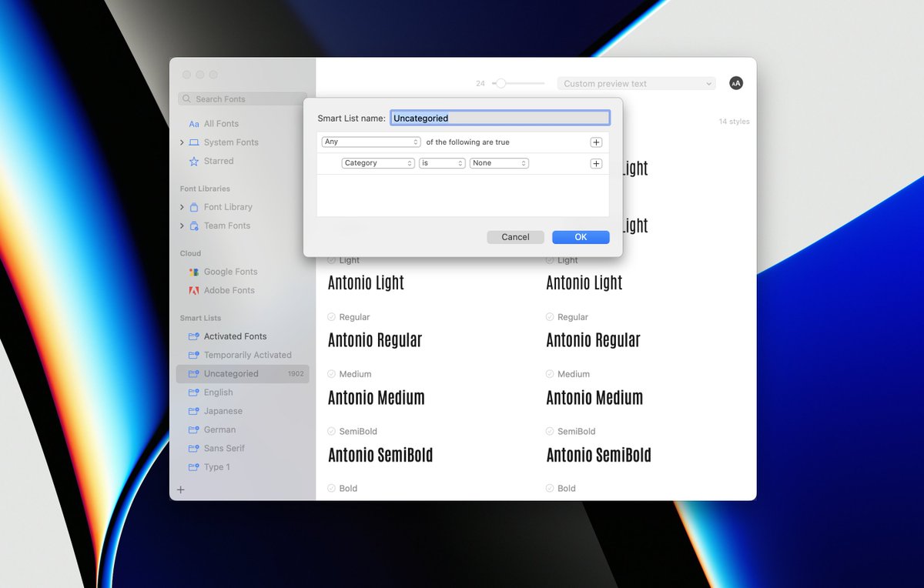924x588 pixels.
Task: Expand the System Fonts tree item
Action: click(182, 142)
